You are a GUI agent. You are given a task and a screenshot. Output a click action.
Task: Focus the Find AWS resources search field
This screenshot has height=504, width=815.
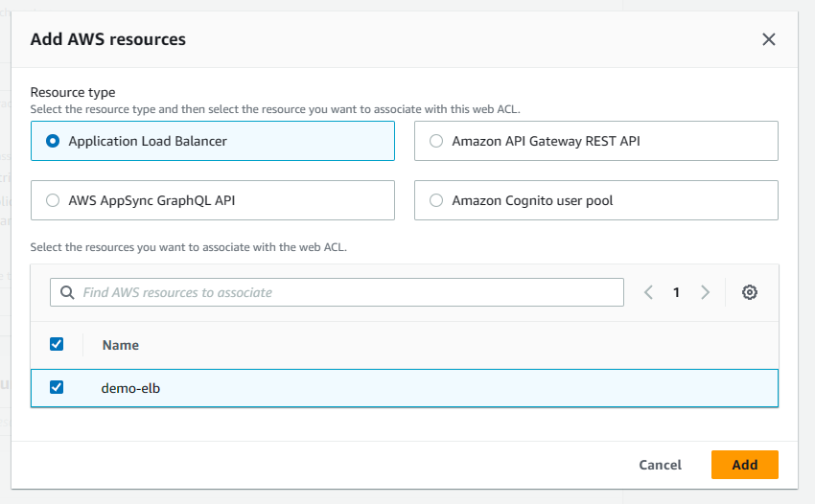click(x=345, y=292)
